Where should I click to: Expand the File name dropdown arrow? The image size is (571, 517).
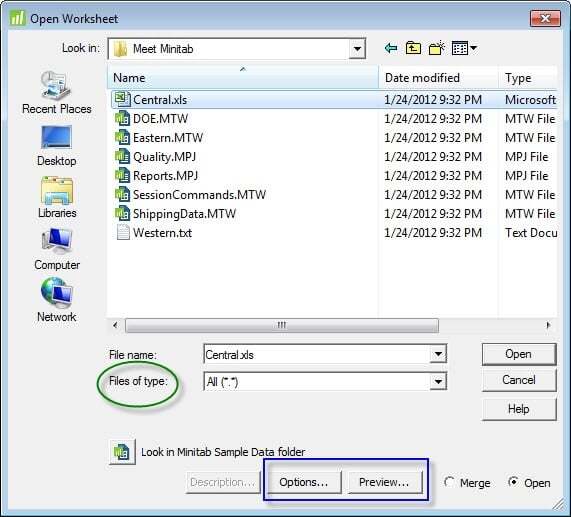438,354
